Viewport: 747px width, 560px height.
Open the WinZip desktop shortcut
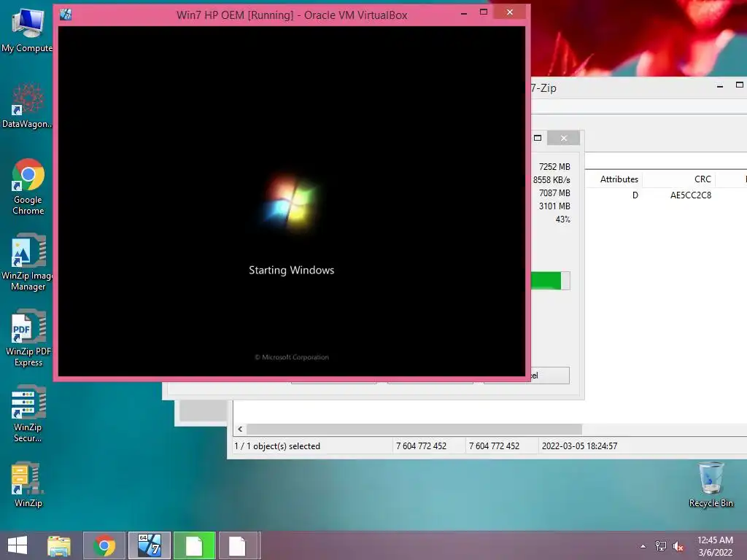tap(28, 485)
